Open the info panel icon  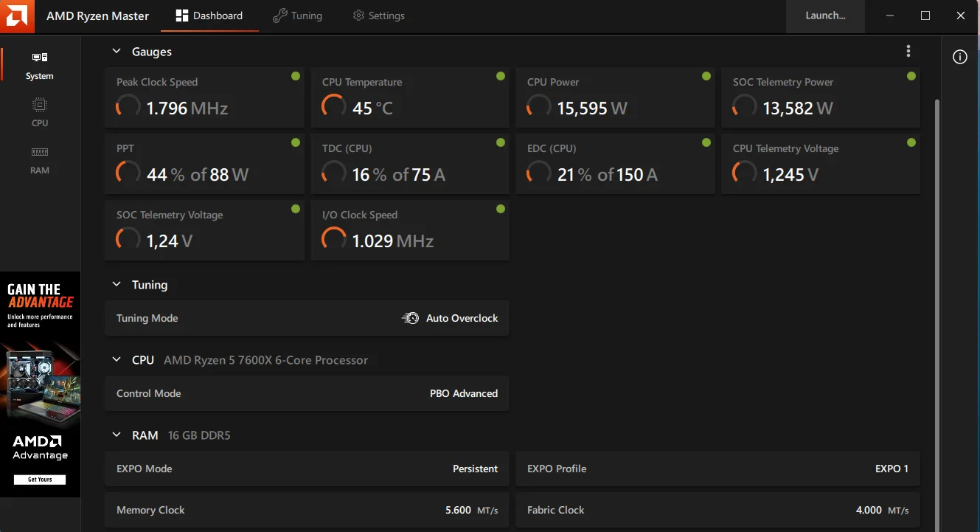coord(960,57)
